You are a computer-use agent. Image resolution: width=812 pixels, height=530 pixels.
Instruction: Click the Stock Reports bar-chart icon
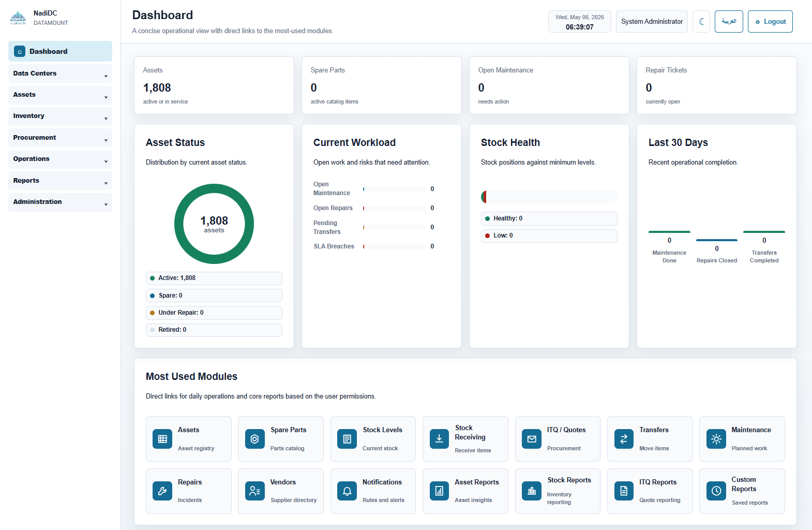point(532,491)
